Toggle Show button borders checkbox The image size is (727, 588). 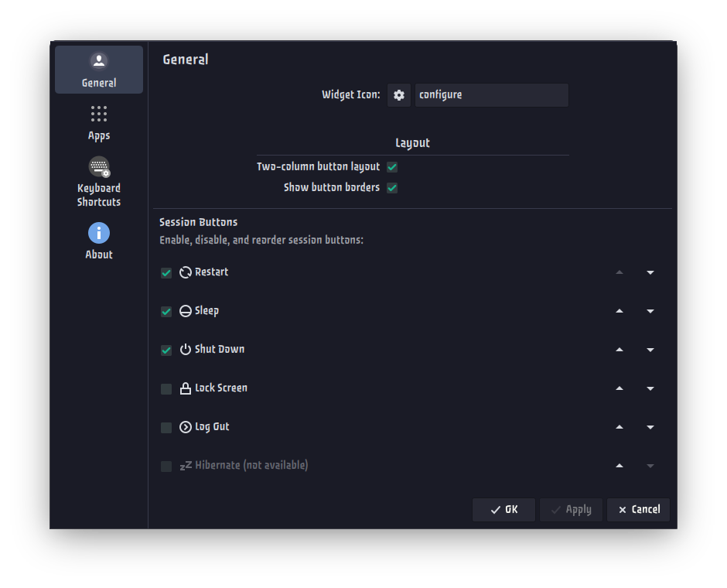(x=392, y=188)
